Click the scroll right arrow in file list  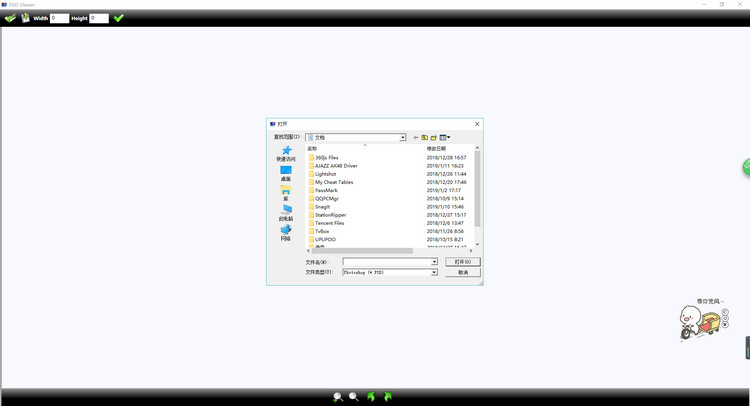pyautogui.click(x=471, y=251)
